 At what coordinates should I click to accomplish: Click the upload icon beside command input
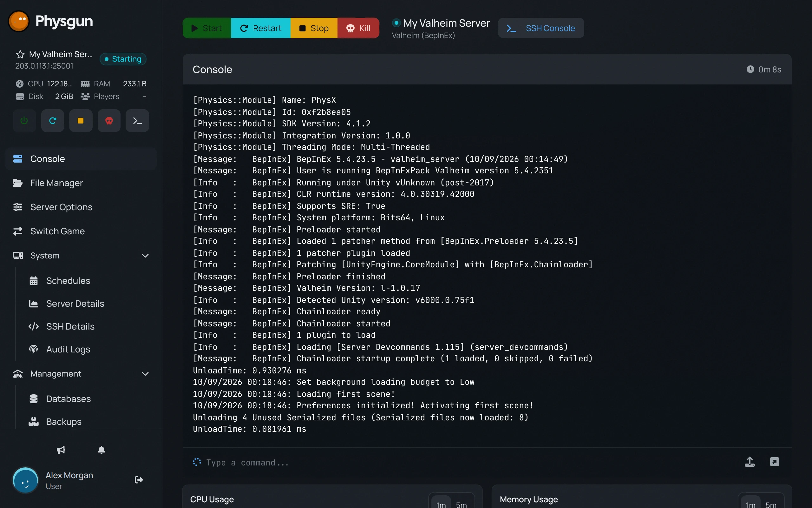(750, 462)
